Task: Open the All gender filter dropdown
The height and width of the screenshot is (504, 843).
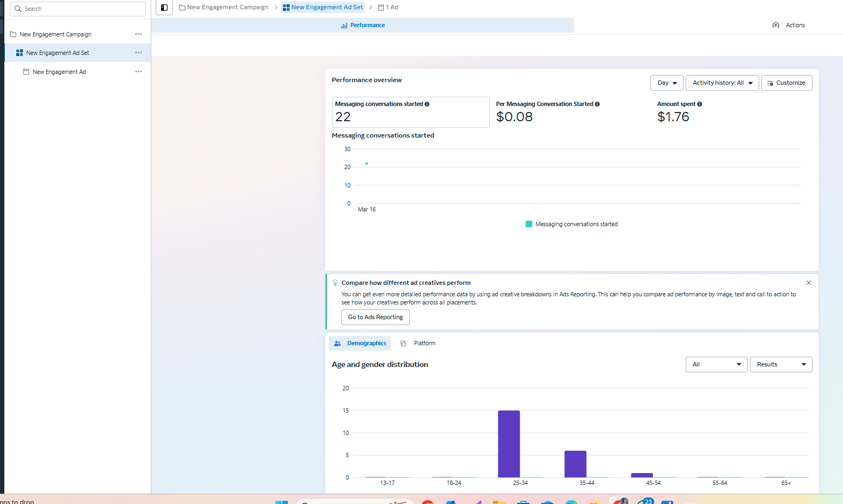Action: [716, 365]
